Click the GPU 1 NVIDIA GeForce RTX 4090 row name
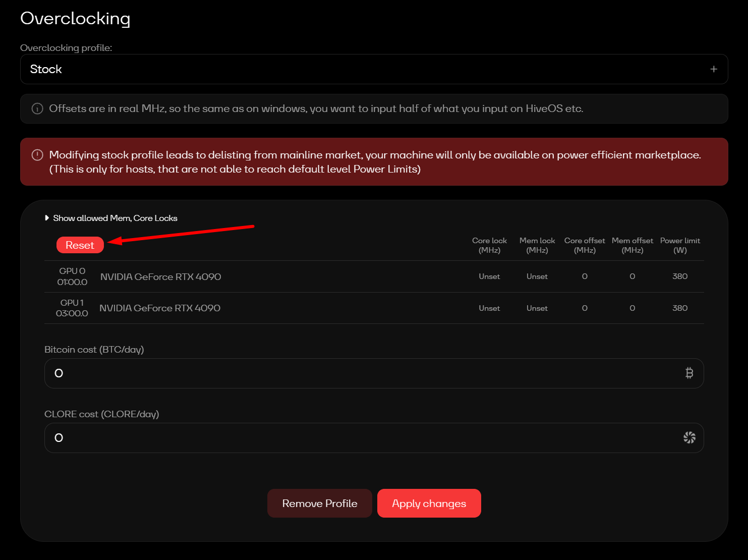The height and width of the screenshot is (560, 748). pos(160,308)
